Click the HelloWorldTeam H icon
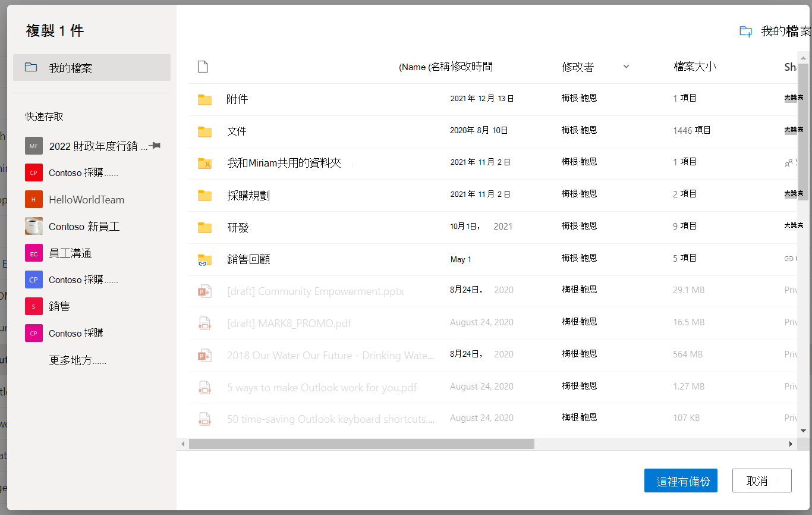Screen dimensions: 812x515 tap(34, 199)
